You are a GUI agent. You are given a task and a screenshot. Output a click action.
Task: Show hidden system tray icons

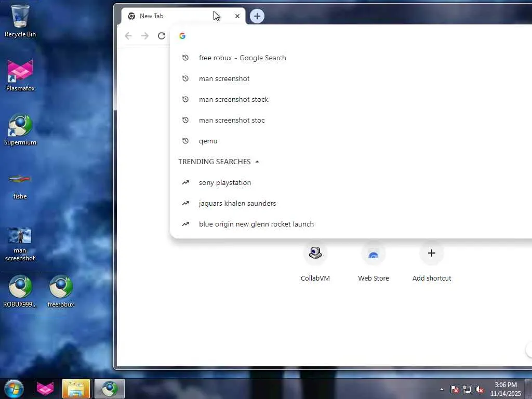coord(442,389)
